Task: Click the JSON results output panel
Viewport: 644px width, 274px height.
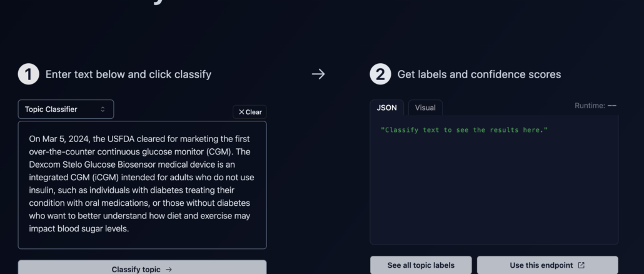Action: coord(494,188)
